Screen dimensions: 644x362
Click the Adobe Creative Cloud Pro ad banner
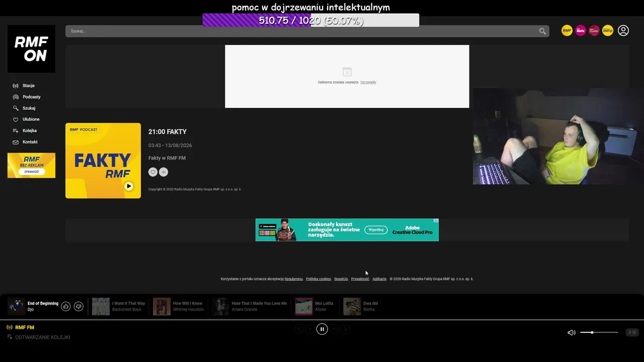[347, 230]
